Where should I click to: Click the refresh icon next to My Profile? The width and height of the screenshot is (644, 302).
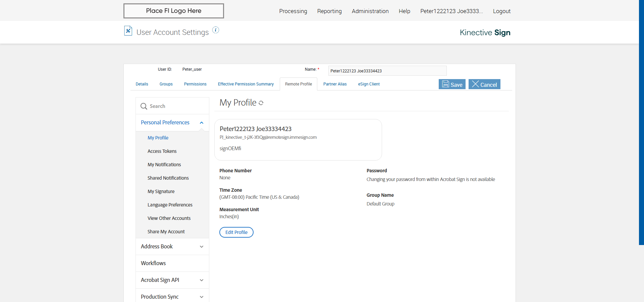point(261,103)
